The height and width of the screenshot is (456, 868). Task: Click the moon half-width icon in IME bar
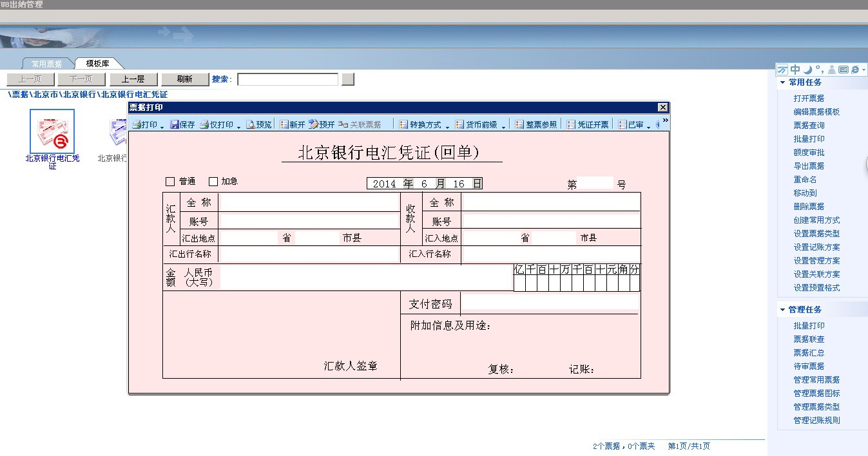pyautogui.click(x=807, y=70)
